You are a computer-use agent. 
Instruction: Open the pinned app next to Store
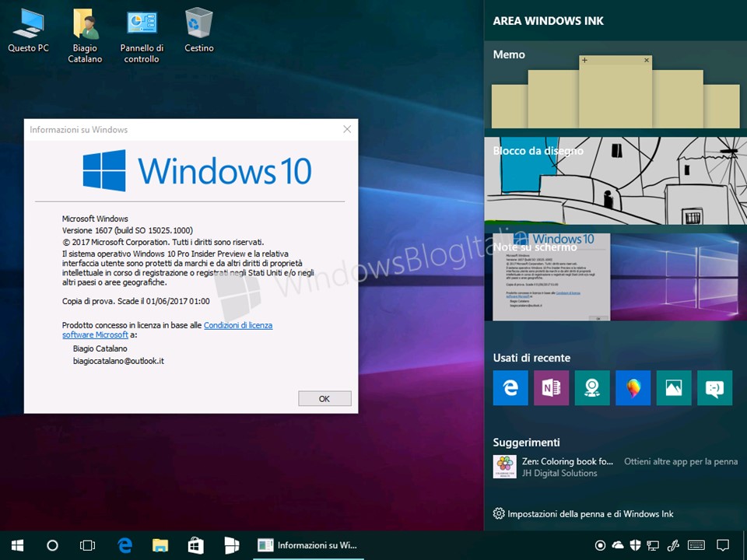232,546
